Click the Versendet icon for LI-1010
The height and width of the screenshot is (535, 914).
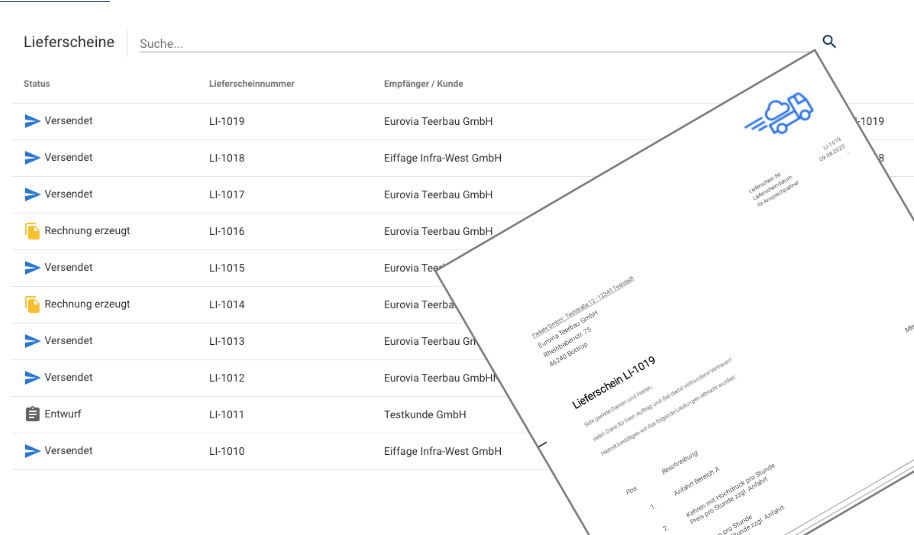32,451
